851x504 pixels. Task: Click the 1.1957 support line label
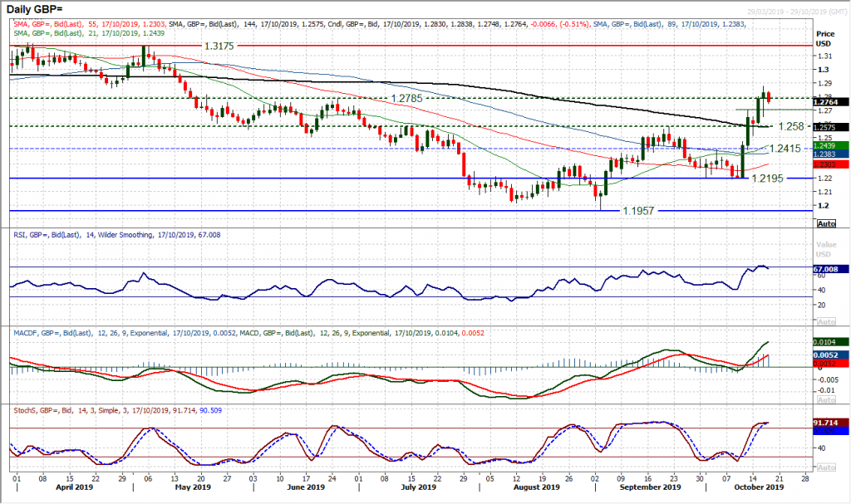(640, 211)
